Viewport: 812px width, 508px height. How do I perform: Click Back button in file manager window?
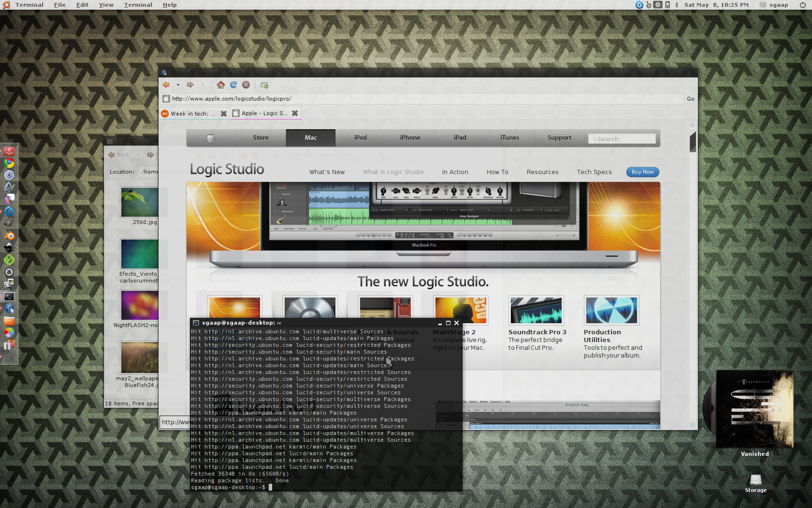coord(119,155)
